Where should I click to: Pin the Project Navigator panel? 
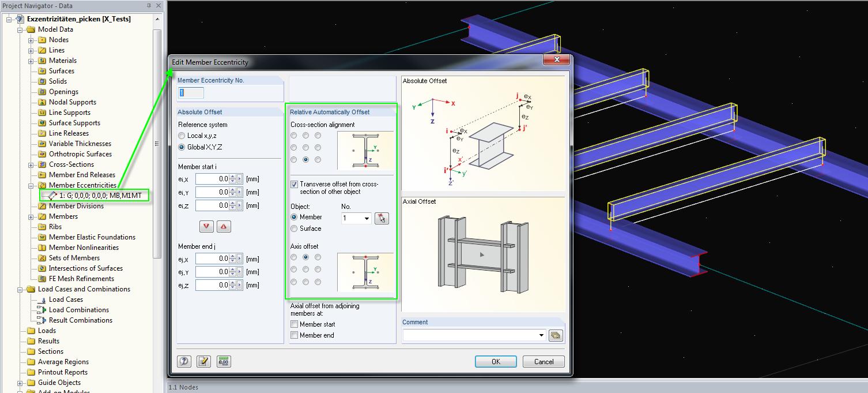point(149,5)
